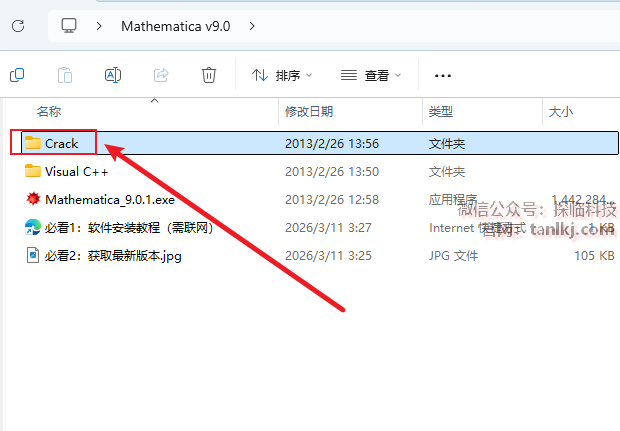Click the JPG file icon for 必看2
The image size is (620, 431).
click(x=33, y=255)
